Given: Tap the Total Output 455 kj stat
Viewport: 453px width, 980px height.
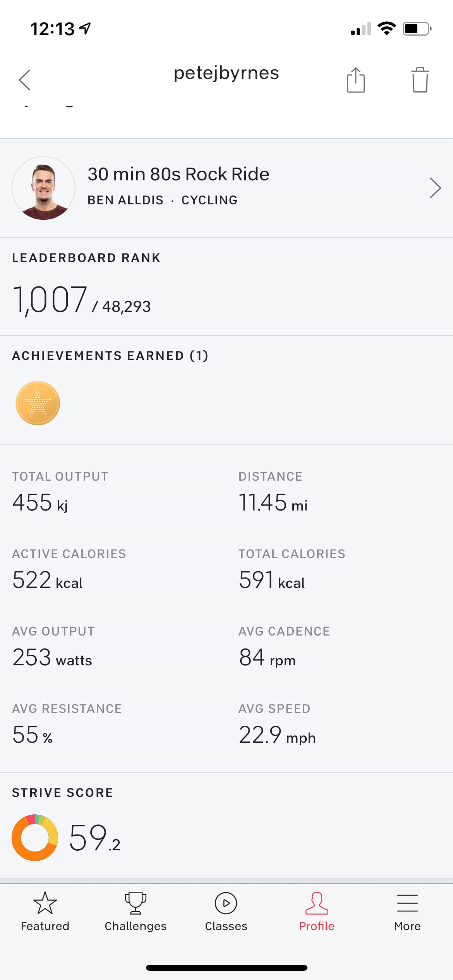Looking at the screenshot, I should [x=40, y=502].
